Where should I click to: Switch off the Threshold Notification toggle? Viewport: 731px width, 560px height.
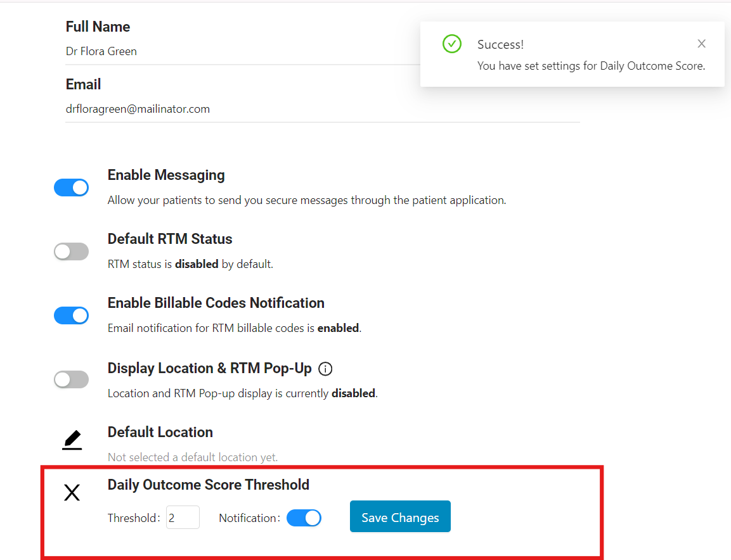(304, 518)
